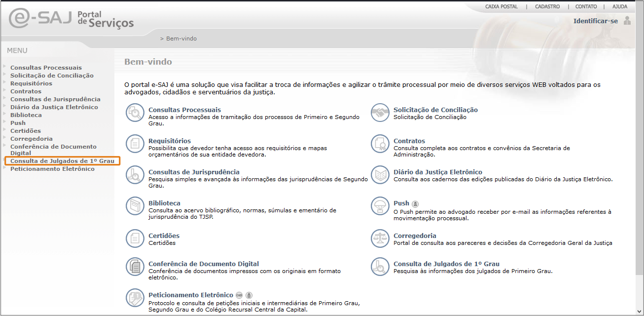This screenshot has width=644, height=316.
Task: Open Contratos in the sidebar menu
Action: [x=26, y=91]
